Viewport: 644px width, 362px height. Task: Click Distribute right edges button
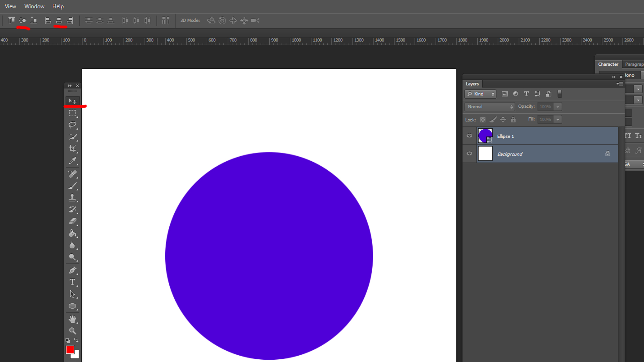click(147, 20)
